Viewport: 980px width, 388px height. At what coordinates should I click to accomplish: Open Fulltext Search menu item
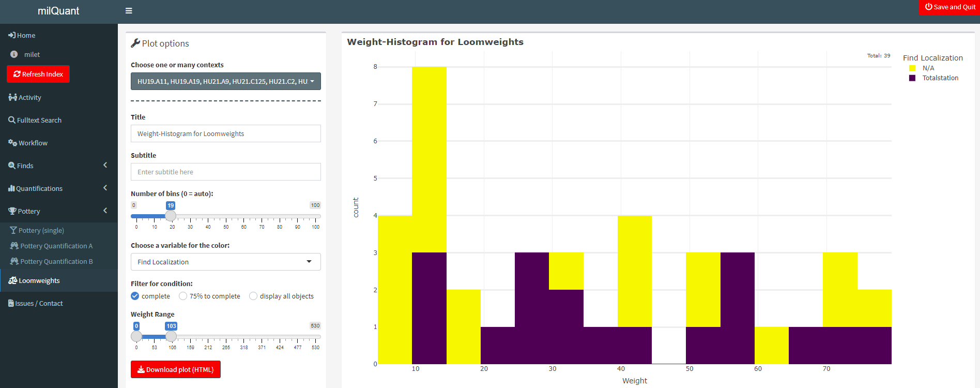coord(59,120)
